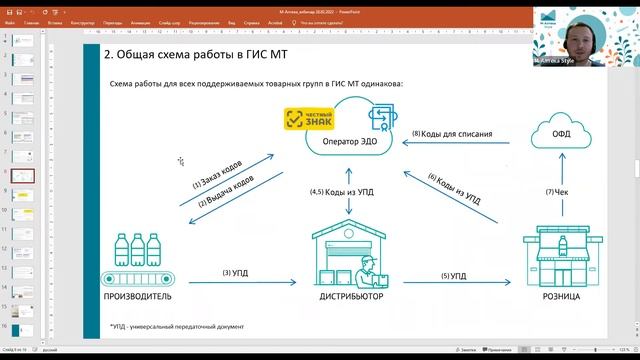The image size is (640, 360).
Task: Select slide 5 thumbnail
Action: [x=22, y=118]
